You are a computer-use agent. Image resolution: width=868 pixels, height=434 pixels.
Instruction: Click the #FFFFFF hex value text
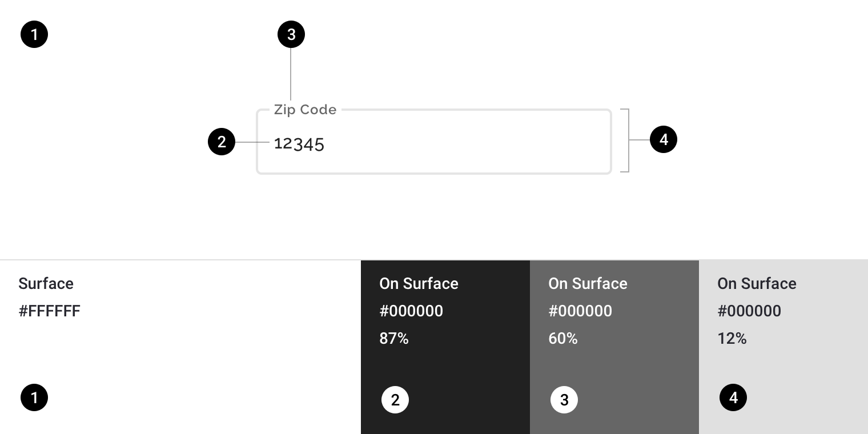(x=50, y=311)
